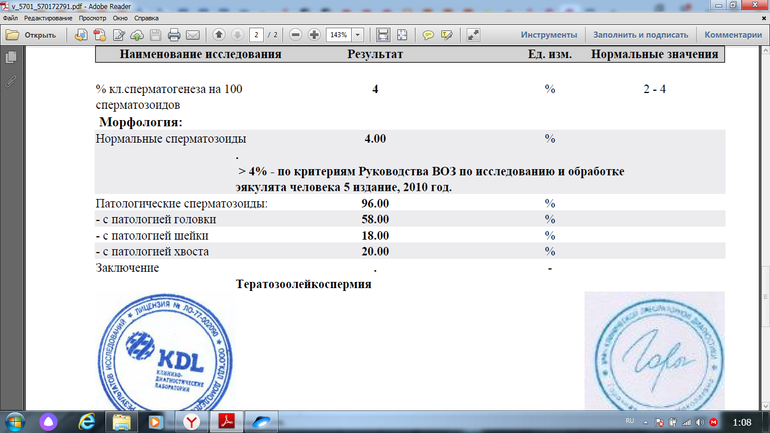Viewport: 770px width, 433px height.
Task: Open the zoom percentage dropdown arrow
Action: click(358, 35)
